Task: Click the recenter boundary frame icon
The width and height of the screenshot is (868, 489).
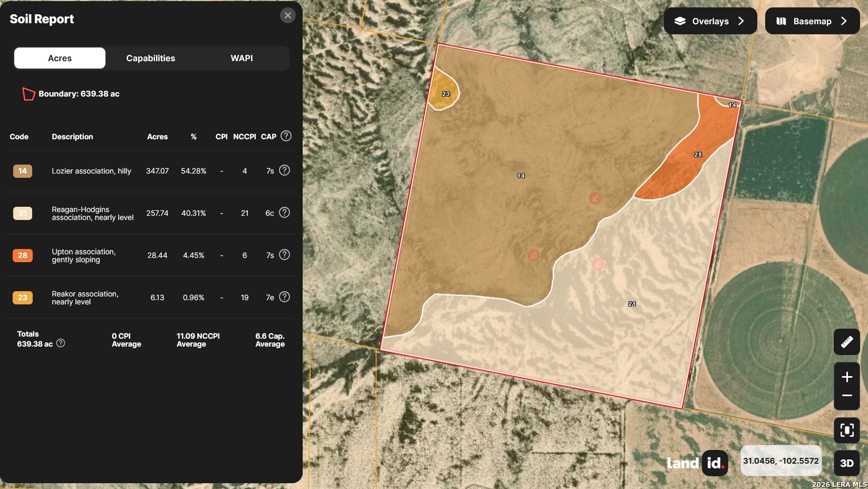Action: [x=846, y=430]
